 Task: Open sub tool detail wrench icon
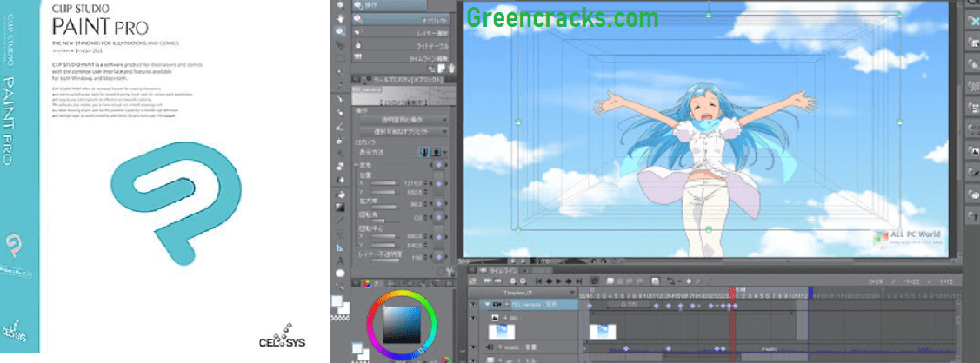pos(449,271)
